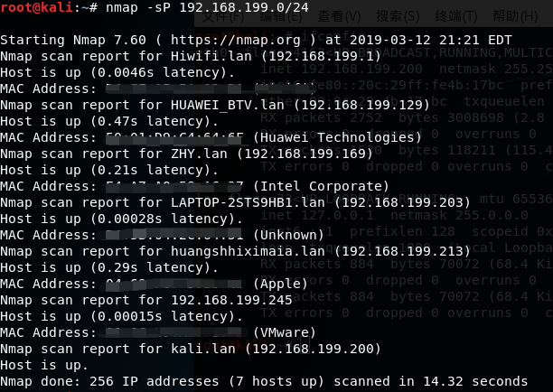Open the 查看(V) menu

click(x=340, y=17)
